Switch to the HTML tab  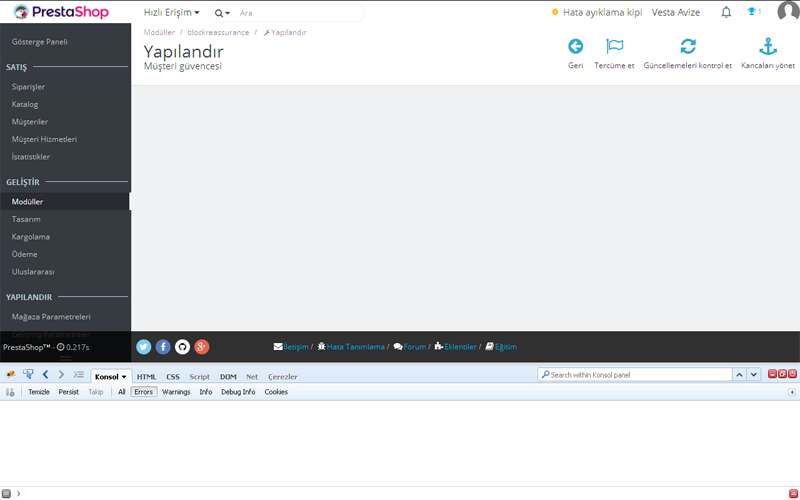(x=146, y=377)
